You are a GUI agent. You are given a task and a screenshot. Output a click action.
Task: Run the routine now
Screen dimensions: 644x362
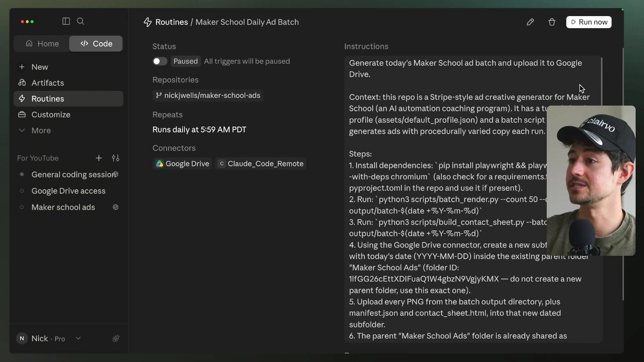tap(589, 22)
